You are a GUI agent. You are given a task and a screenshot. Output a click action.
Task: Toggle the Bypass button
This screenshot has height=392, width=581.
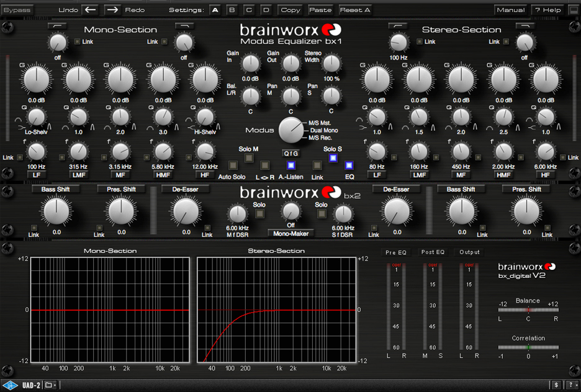(17, 10)
